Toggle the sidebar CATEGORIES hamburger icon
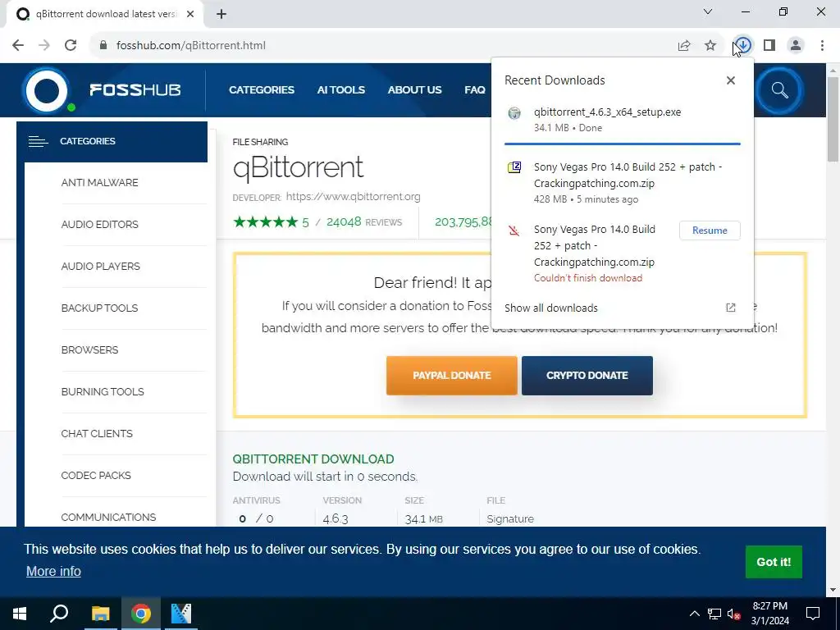The height and width of the screenshot is (630, 840). pos(38,141)
